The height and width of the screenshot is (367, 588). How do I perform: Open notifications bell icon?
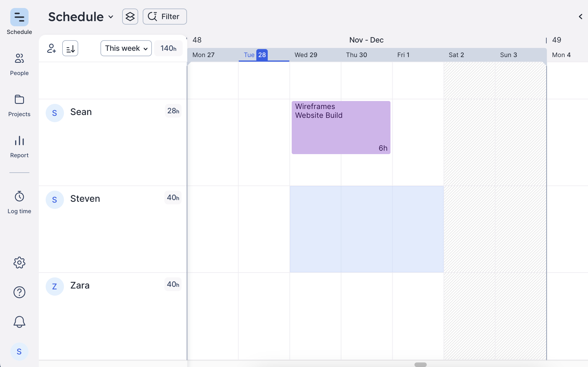19,322
